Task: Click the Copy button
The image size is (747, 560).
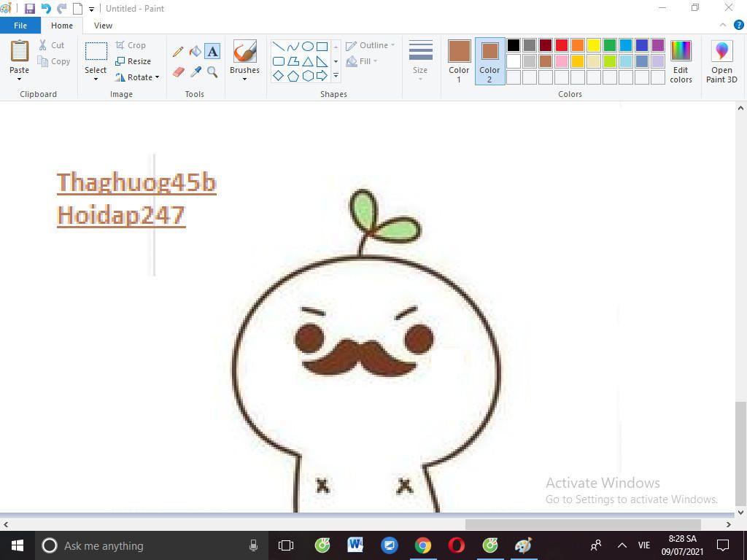Action: tap(54, 61)
